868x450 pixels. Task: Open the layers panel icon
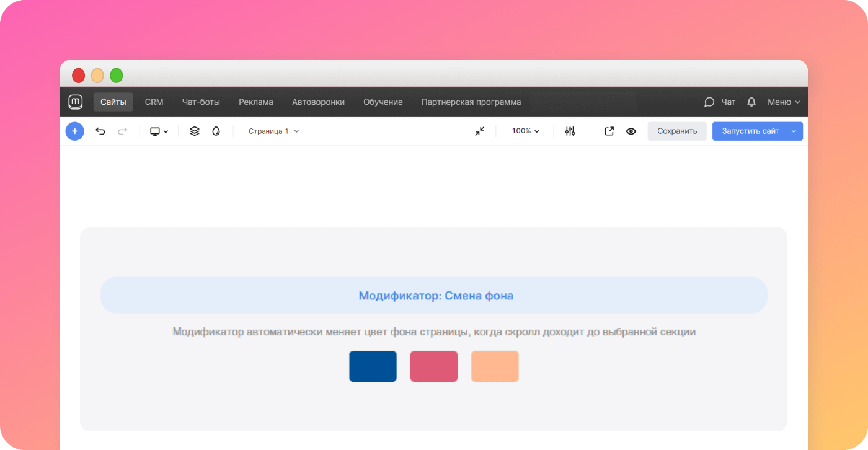click(194, 131)
